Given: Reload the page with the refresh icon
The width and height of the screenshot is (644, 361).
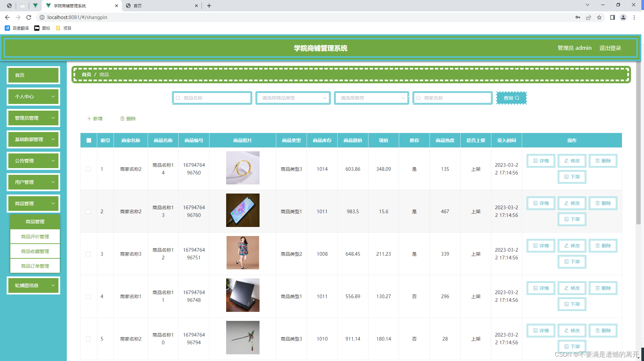Looking at the screenshot, I should pyautogui.click(x=29, y=17).
